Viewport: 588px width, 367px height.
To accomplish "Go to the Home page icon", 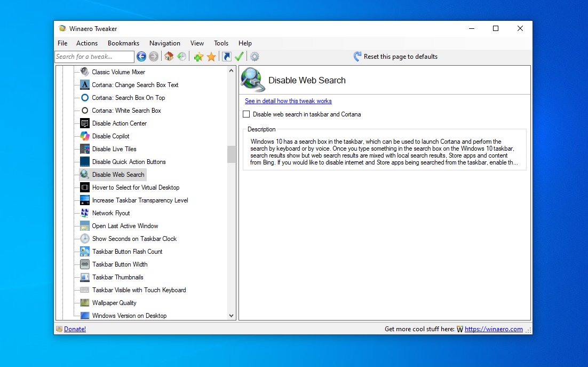I will tap(169, 57).
